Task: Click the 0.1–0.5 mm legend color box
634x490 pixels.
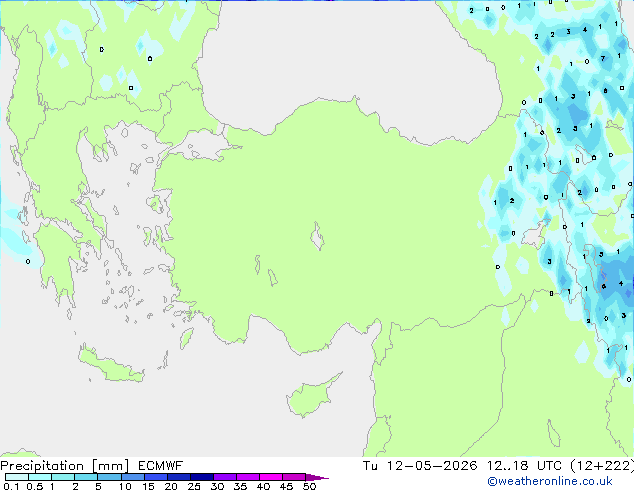Action: (x=17, y=477)
